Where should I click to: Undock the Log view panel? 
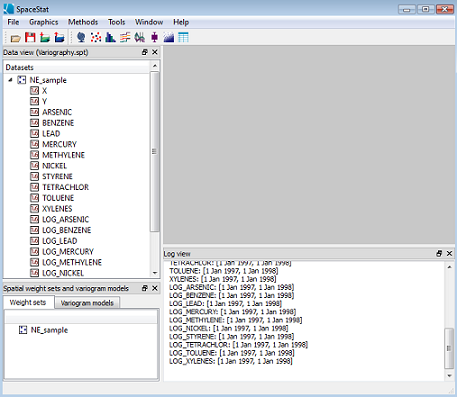click(x=439, y=253)
